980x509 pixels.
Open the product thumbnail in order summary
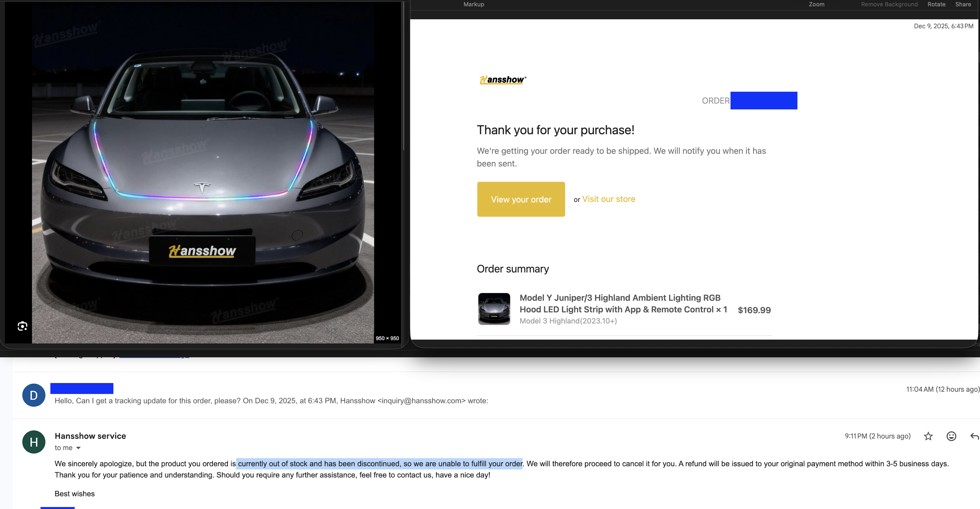pyautogui.click(x=494, y=309)
